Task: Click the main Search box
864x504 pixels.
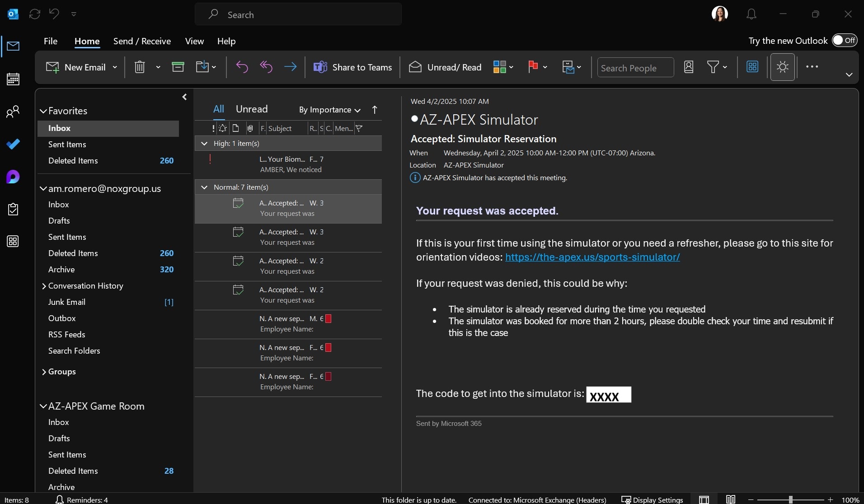Action: click(298, 14)
